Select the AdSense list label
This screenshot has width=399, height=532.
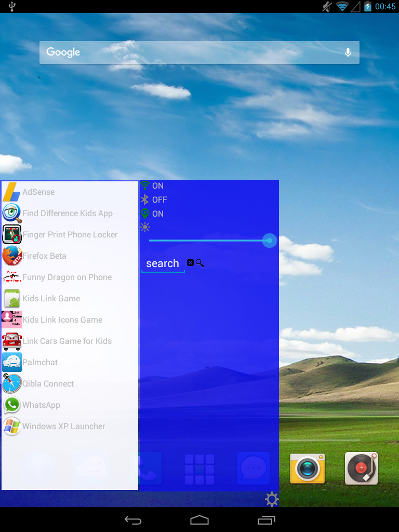pyautogui.click(x=38, y=192)
